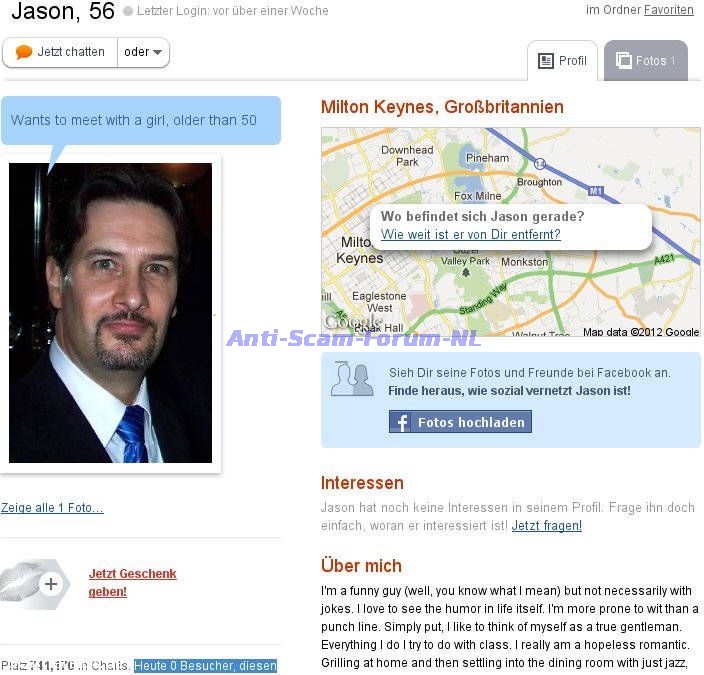Click the Fotos tab gallery icon
The width and height of the screenshot is (704, 675).
[624, 60]
